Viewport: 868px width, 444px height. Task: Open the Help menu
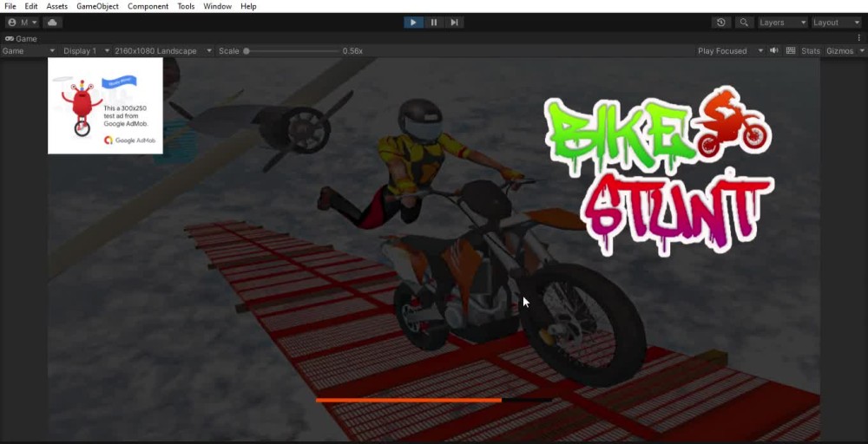tap(248, 6)
